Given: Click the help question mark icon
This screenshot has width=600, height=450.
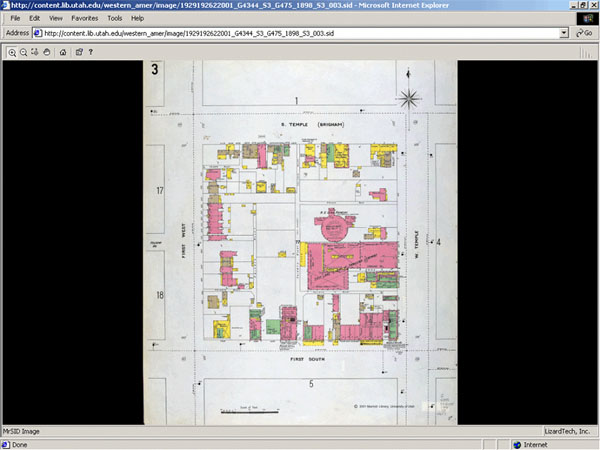Looking at the screenshot, I should (90, 51).
